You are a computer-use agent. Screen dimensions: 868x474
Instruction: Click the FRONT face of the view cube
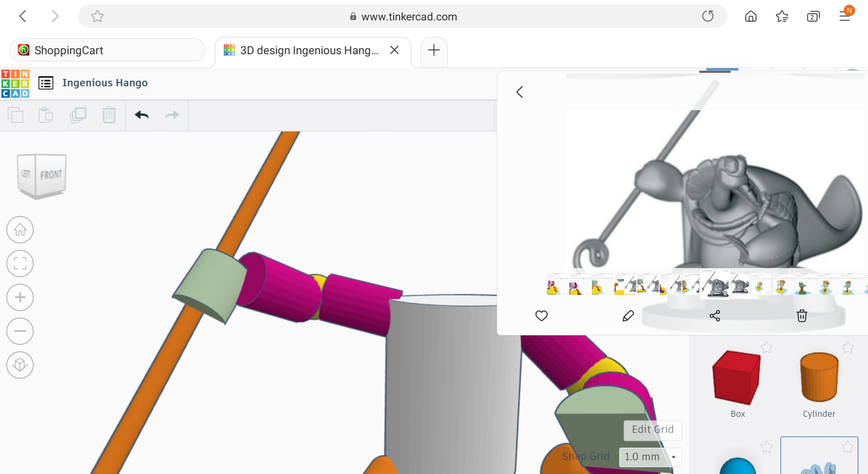coord(51,175)
